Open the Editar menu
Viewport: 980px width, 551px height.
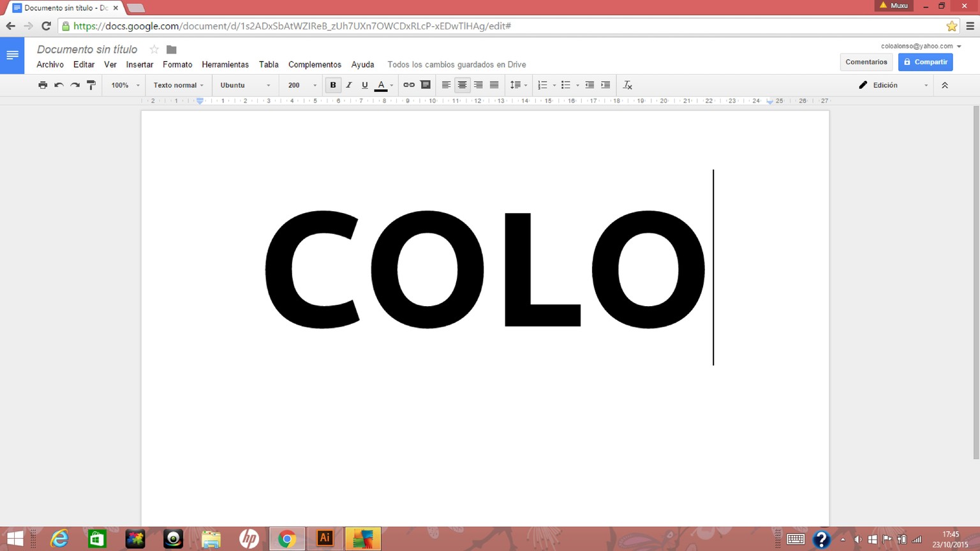(x=84, y=64)
